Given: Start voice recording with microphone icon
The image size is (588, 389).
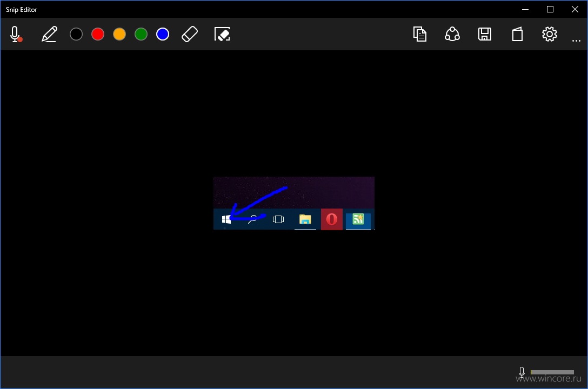Looking at the screenshot, I should pyautogui.click(x=16, y=34).
